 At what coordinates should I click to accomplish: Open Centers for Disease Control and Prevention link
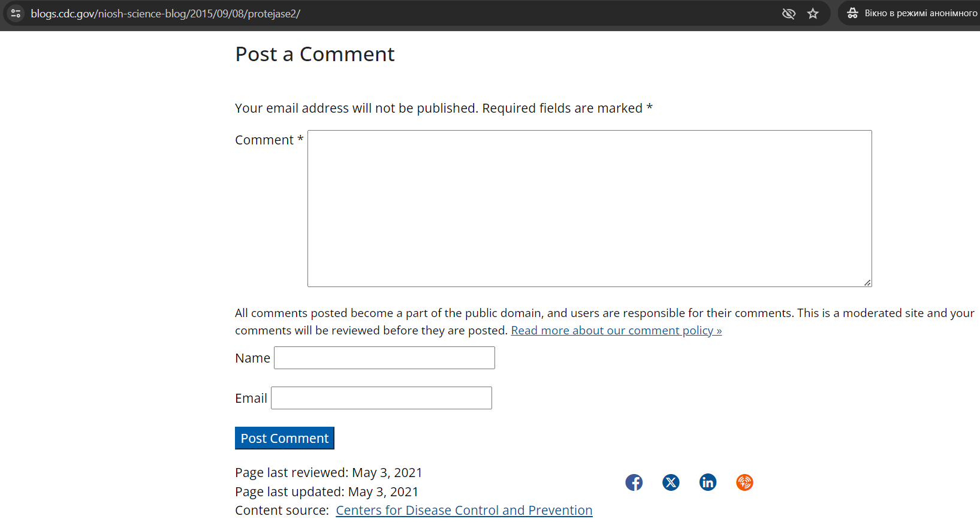point(464,511)
